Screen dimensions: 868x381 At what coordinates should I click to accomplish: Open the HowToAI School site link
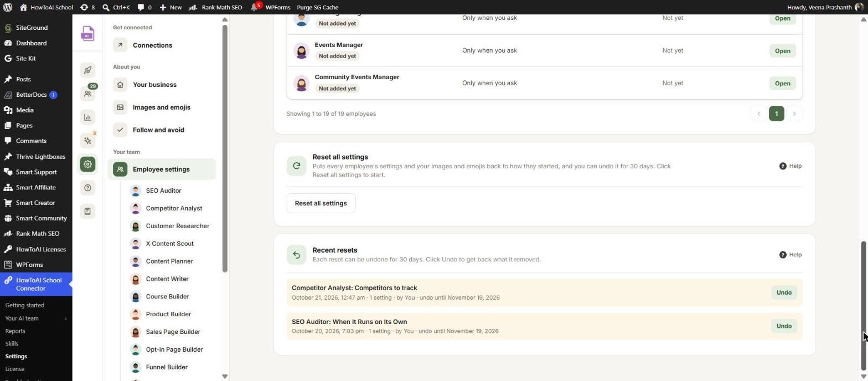click(x=46, y=7)
